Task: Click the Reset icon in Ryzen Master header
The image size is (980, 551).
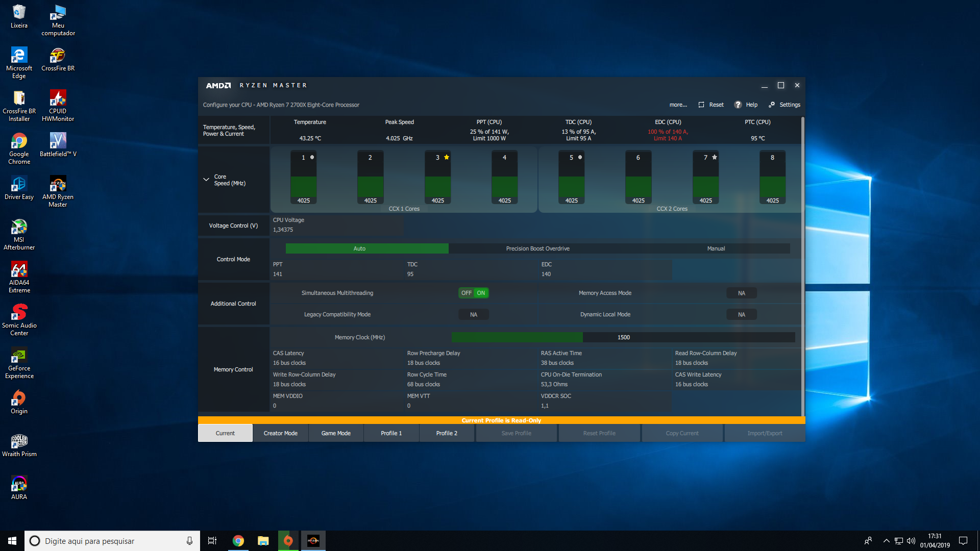Action: pyautogui.click(x=701, y=105)
